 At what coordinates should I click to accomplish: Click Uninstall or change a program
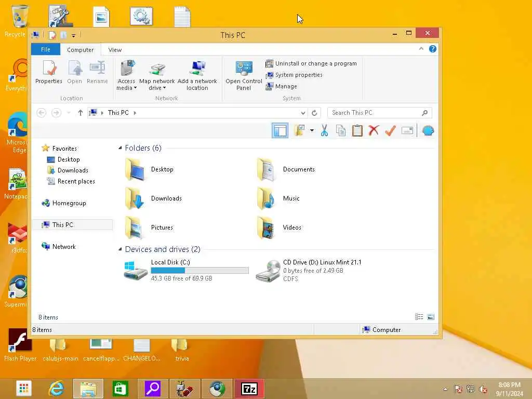tap(311, 63)
